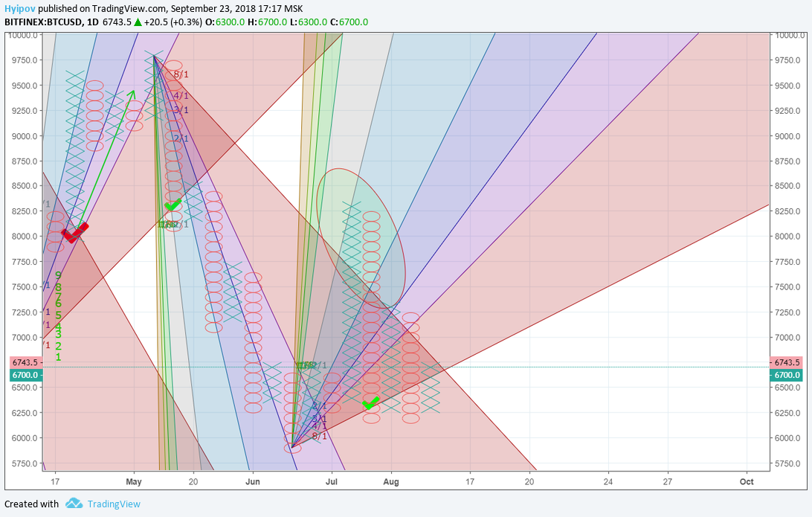Click the 'Oct' date axis label
This screenshot has height=517, width=812.
click(x=747, y=482)
